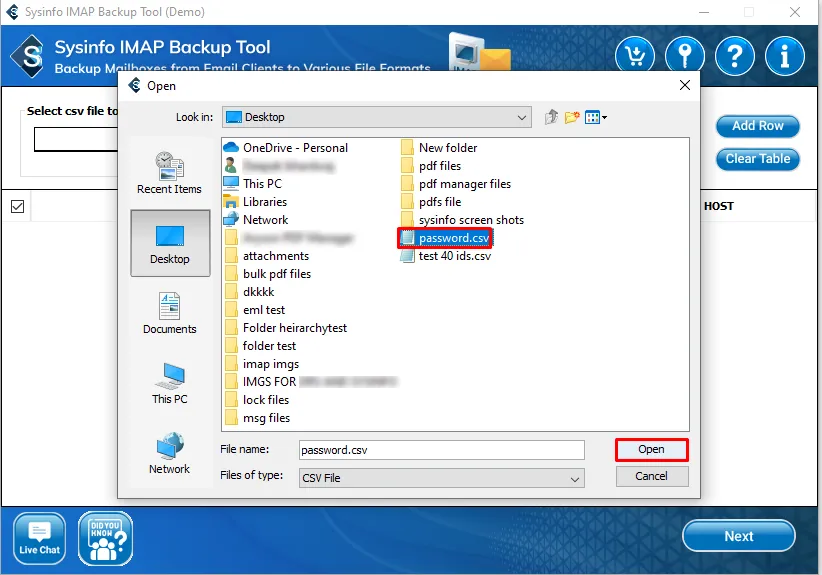Select the test 40 ids.csv file
Screen dimensions: 822x575
pos(445,256)
